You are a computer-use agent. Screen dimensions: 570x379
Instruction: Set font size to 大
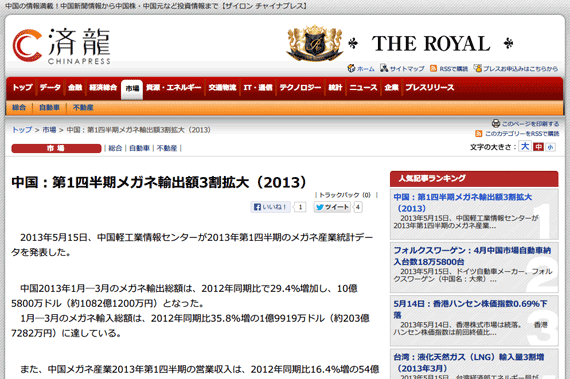tap(525, 146)
